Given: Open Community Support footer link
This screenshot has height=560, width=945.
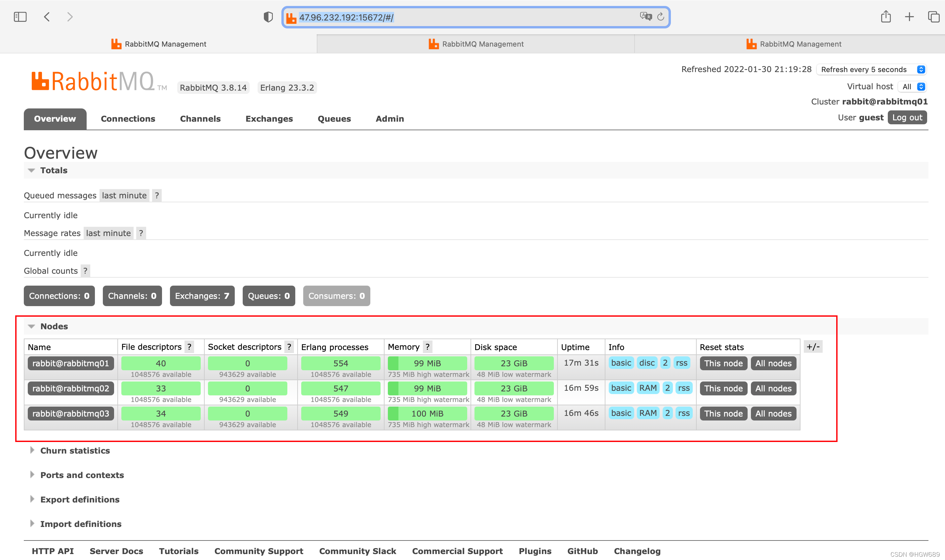Looking at the screenshot, I should point(259,551).
